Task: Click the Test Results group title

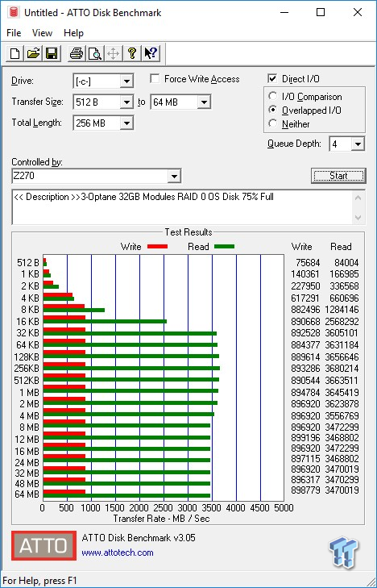Action: pos(188,232)
